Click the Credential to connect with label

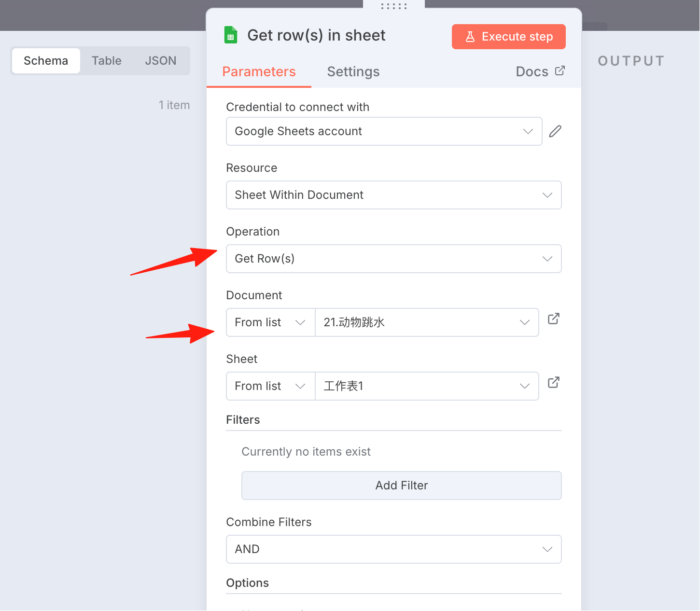click(x=298, y=107)
